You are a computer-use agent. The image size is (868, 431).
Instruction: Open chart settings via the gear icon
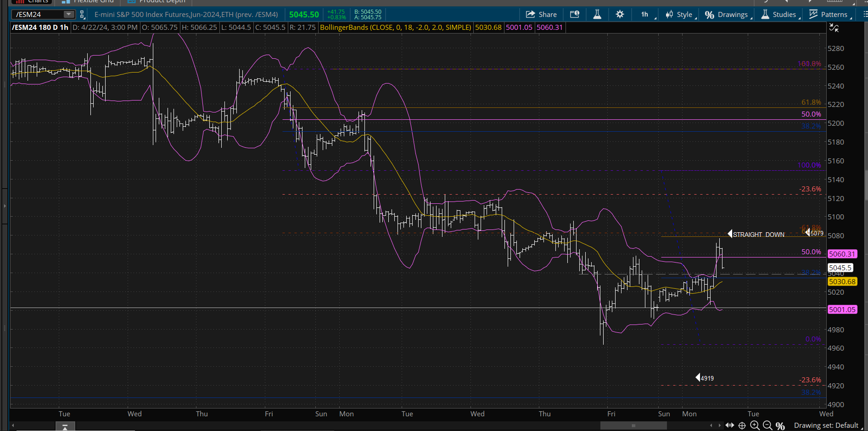pos(619,14)
